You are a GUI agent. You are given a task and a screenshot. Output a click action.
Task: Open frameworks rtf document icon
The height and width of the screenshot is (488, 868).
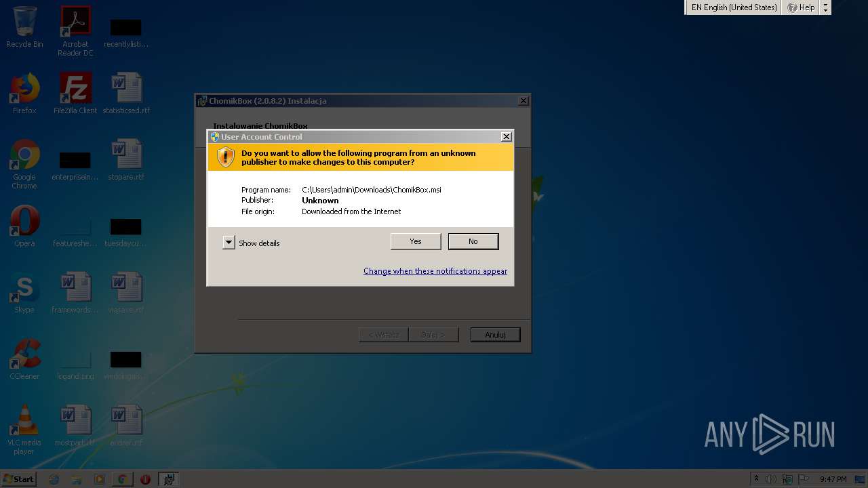(75, 293)
